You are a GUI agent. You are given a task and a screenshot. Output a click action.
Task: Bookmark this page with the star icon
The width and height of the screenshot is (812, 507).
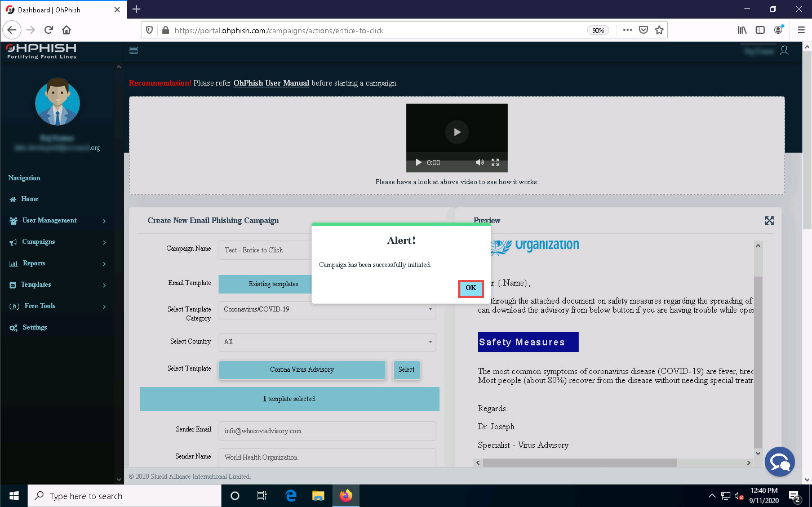point(659,30)
